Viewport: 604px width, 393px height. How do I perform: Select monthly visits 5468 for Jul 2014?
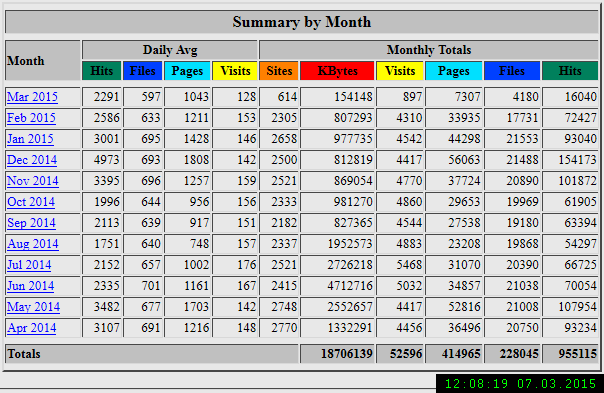coord(409,265)
